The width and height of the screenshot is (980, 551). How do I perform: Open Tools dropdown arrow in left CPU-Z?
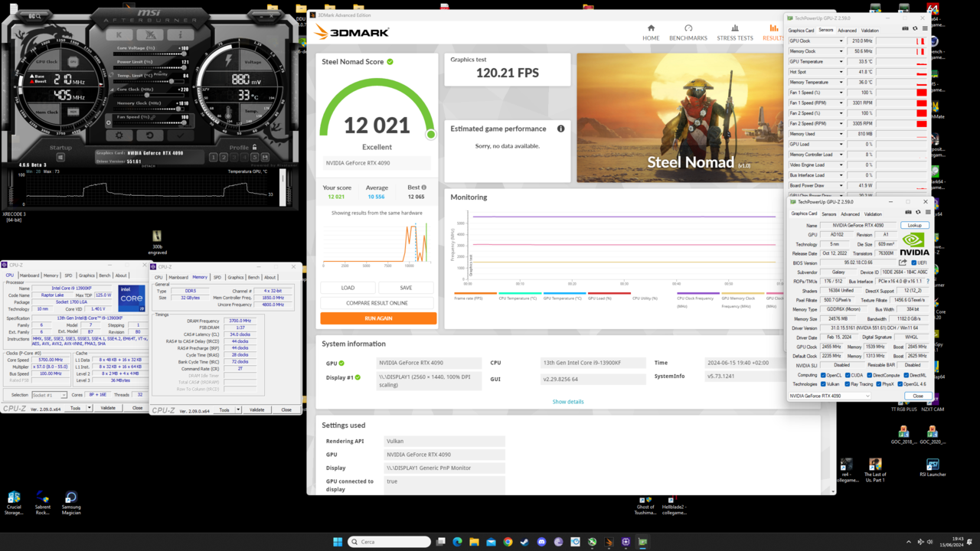[89, 408]
